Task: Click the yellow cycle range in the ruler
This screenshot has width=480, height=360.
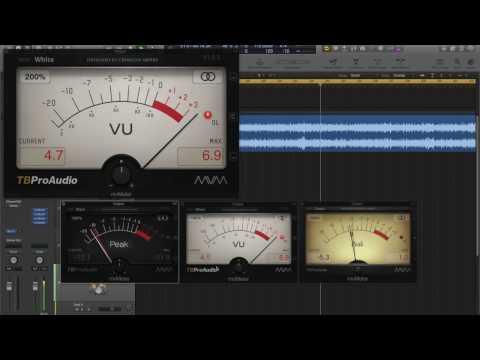Action: (x=358, y=81)
